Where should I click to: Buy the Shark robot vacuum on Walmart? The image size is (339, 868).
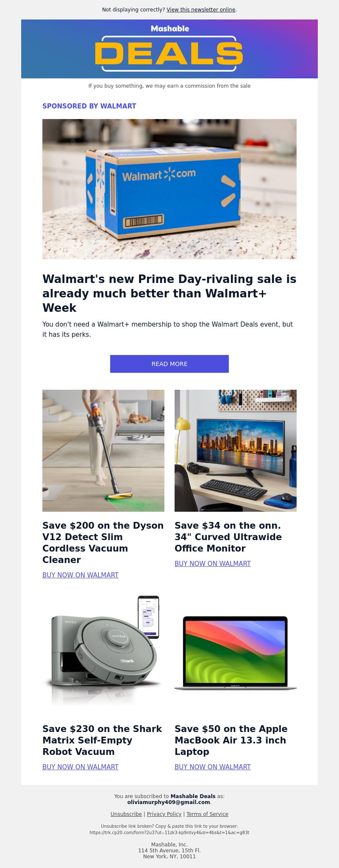click(81, 767)
